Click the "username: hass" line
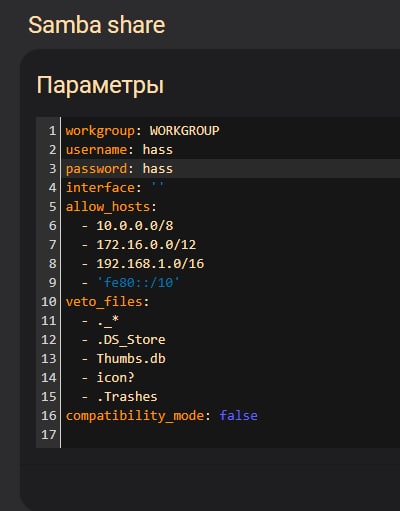 [119, 150]
